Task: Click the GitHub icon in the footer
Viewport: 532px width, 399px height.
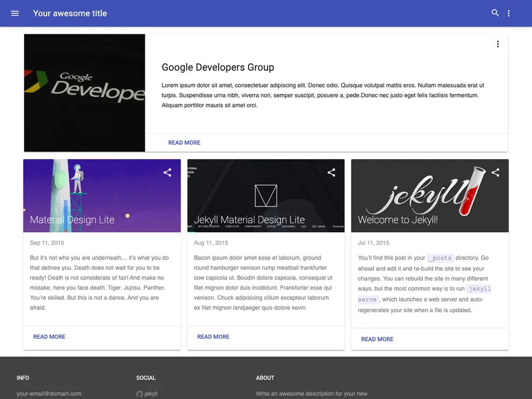Action: click(x=139, y=394)
